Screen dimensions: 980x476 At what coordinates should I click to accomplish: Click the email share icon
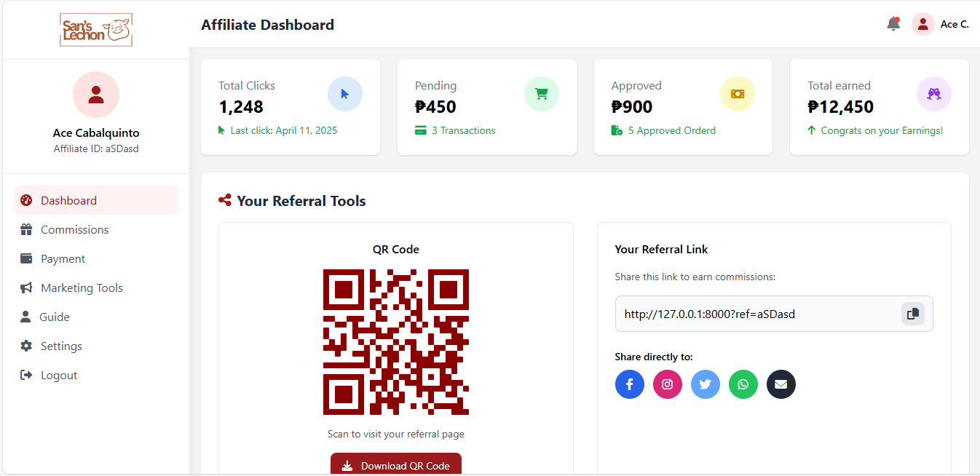pyautogui.click(x=781, y=384)
